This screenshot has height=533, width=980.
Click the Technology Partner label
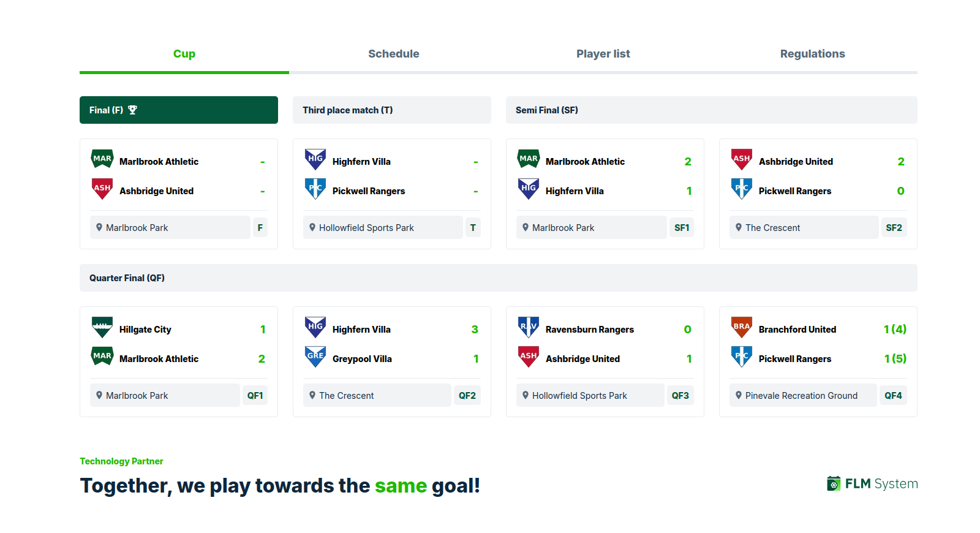click(121, 461)
